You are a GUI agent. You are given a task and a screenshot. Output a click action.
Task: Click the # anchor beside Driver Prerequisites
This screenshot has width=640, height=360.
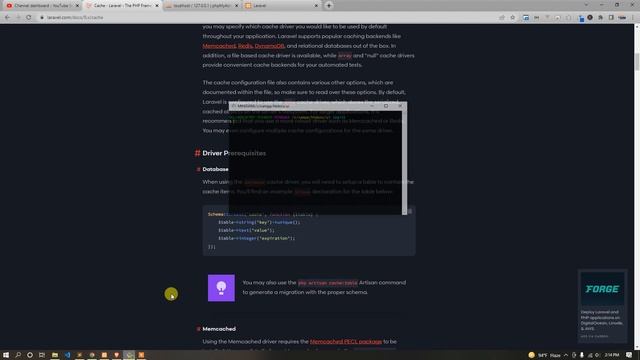198,153
